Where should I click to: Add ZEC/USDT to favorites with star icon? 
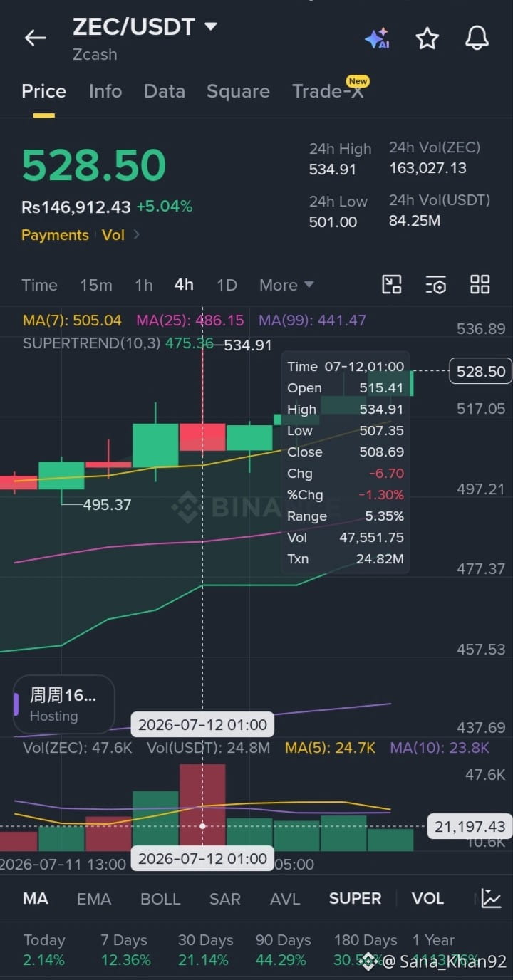pos(427,38)
